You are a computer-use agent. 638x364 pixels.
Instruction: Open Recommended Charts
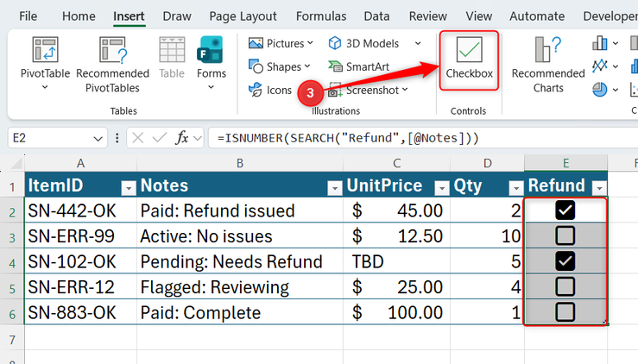548,65
